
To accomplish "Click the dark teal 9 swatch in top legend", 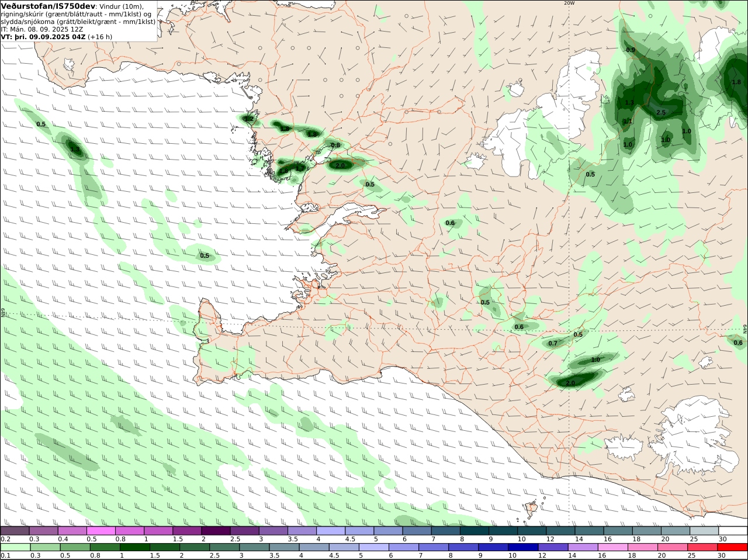I will point(503,531).
